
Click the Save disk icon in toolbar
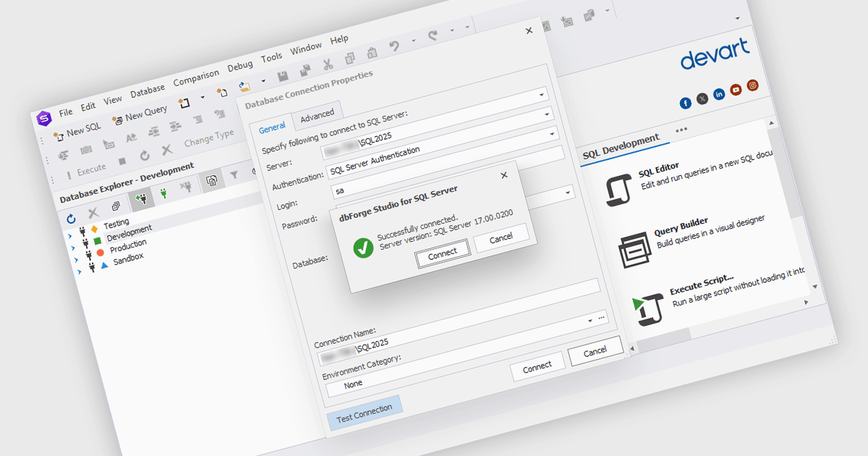284,76
